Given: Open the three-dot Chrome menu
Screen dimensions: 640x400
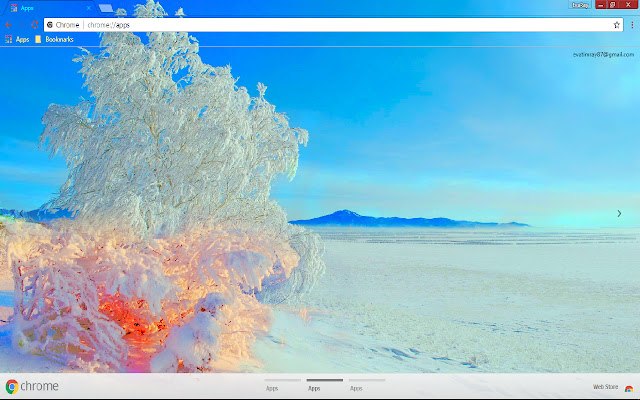Looking at the screenshot, I should (632, 25).
